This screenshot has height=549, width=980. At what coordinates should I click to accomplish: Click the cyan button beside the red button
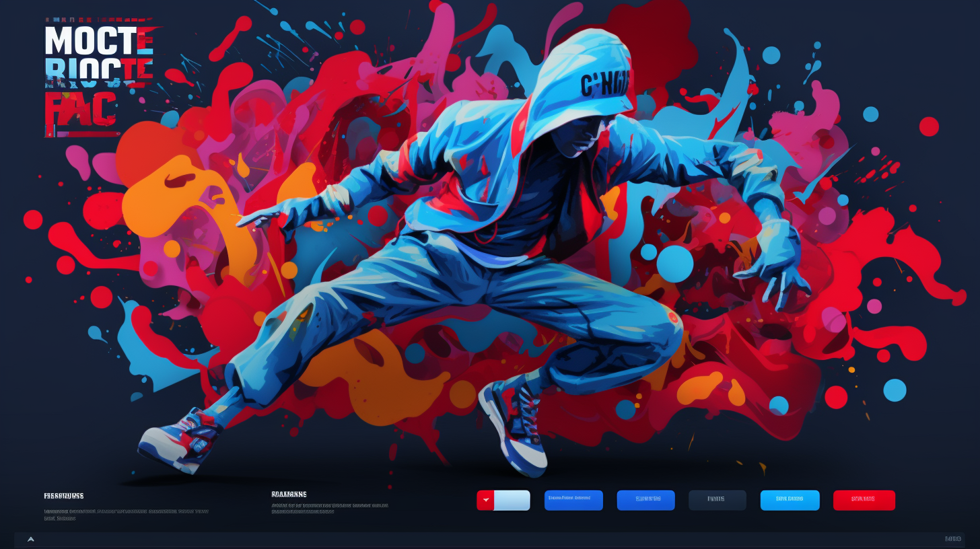790,500
